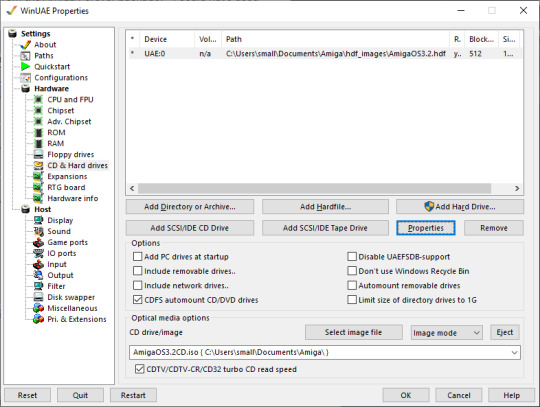Viewport: 540px width, 407px height.
Task: Click the horizontal scrollbar thumb
Action: pyautogui.click(x=314, y=188)
